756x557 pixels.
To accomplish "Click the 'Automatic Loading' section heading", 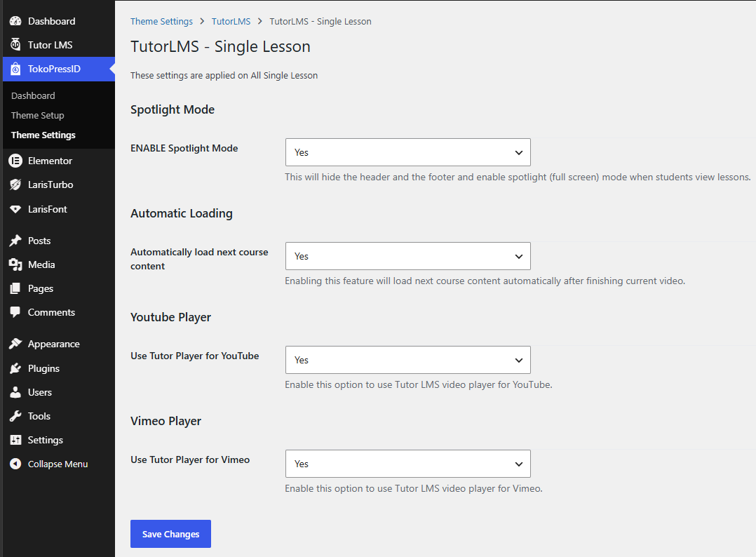I will pyautogui.click(x=181, y=213).
